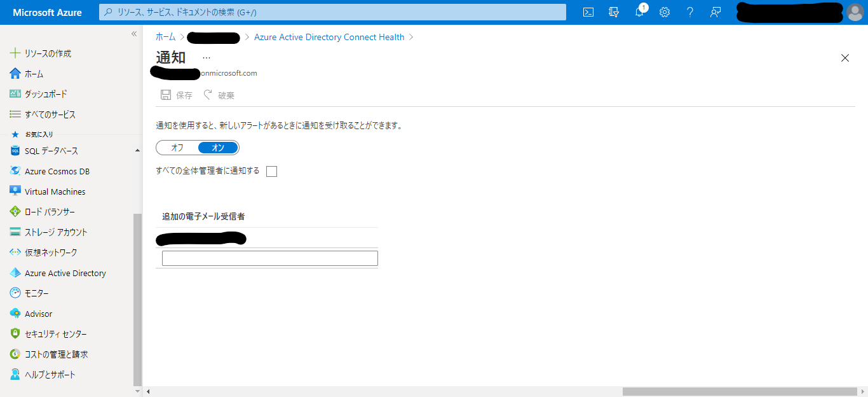The height and width of the screenshot is (397, 868).
Task: Open Azure Cloud Shell from the top bar
Action: (588, 11)
